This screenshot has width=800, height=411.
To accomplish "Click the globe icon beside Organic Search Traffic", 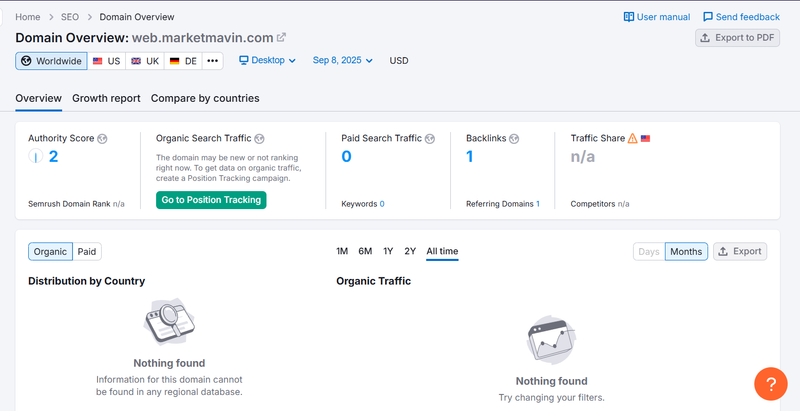I will coord(259,139).
